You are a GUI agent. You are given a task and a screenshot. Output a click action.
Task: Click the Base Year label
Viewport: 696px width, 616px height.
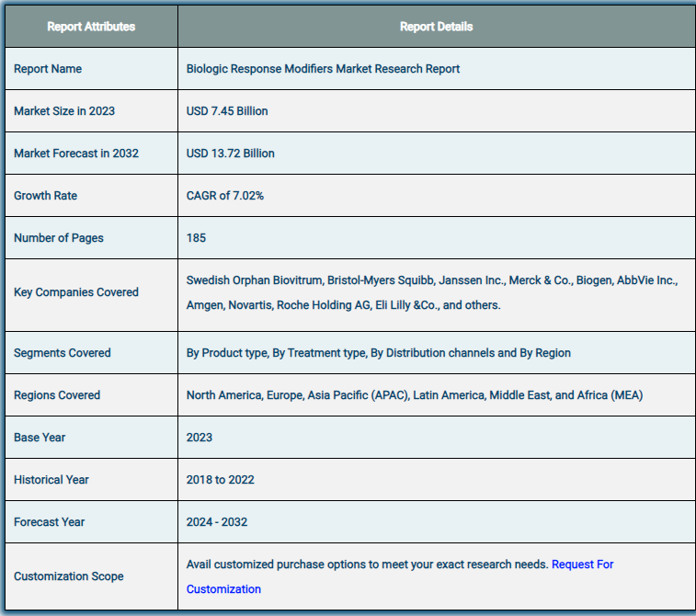[x=40, y=437]
